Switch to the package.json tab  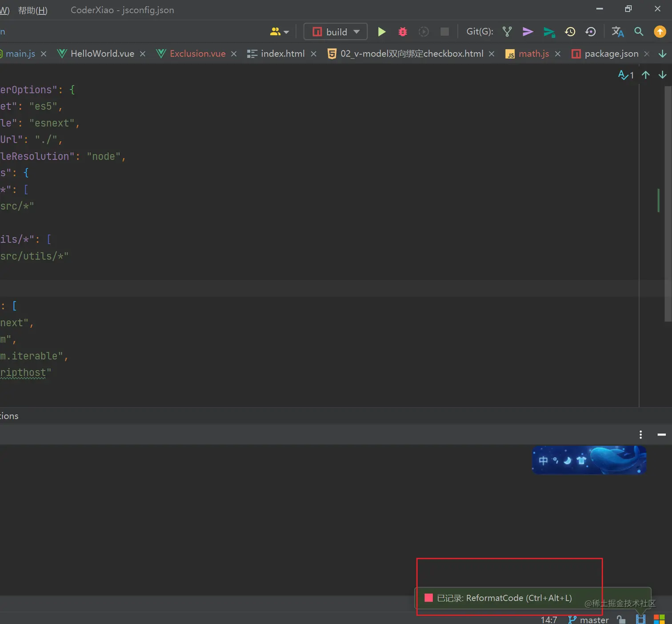[x=611, y=54]
